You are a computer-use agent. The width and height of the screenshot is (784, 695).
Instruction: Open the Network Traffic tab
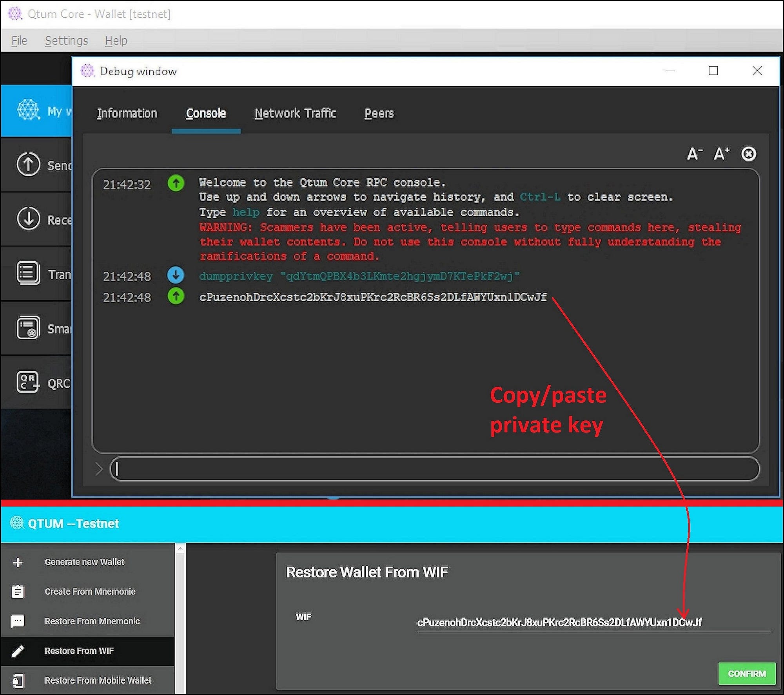(x=296, y=114)
